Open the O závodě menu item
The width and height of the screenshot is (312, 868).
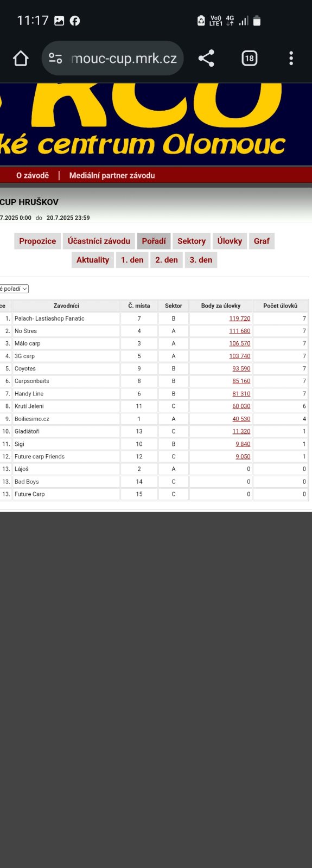click(33, 175)
